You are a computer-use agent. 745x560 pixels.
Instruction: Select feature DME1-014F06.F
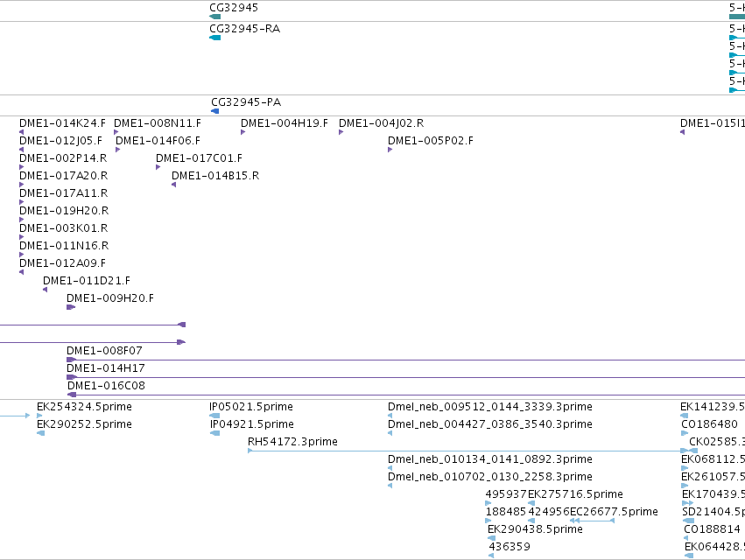click(x=158, y=141)
